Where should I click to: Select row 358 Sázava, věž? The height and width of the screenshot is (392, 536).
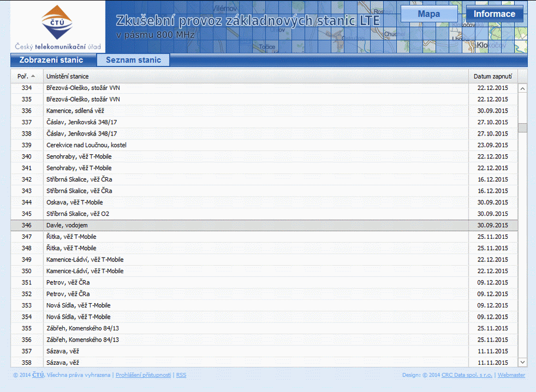pos(264,362)
